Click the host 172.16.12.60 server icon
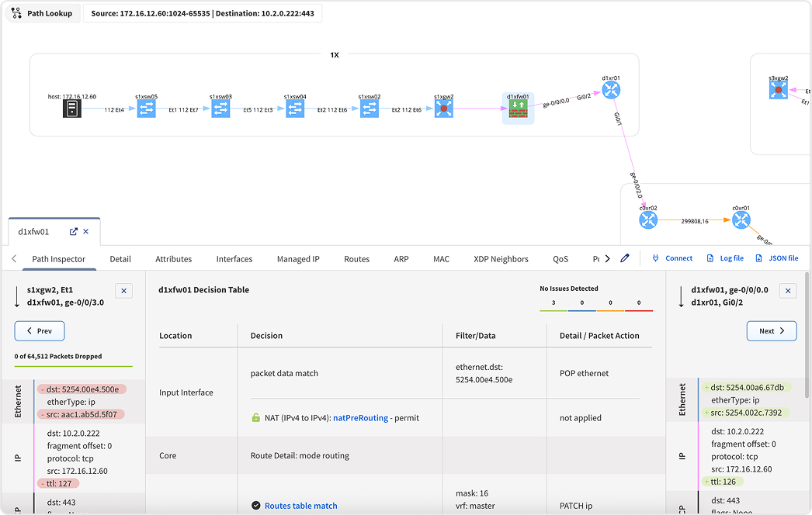This screenshot has width=812, height=515. click(72, 109)
